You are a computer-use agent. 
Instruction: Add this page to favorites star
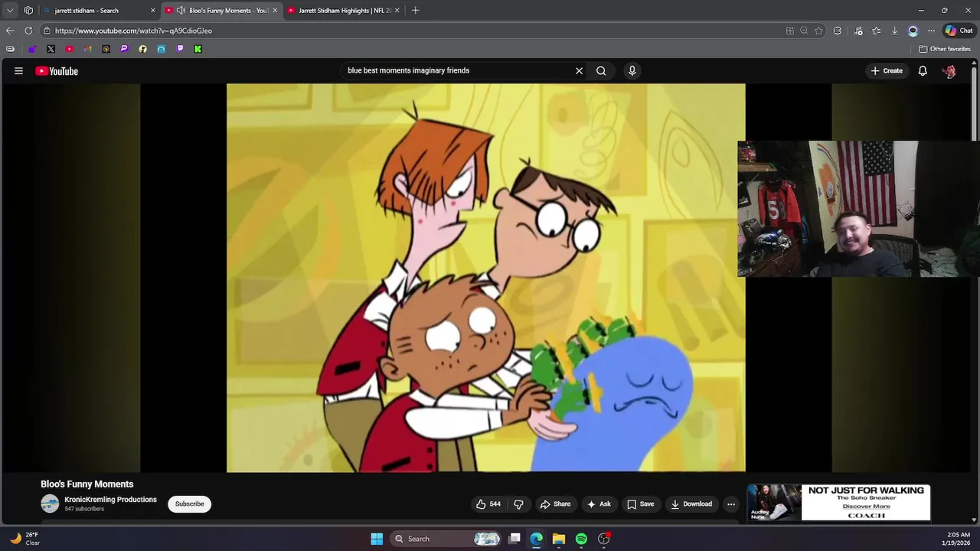(x=818, y=31)
